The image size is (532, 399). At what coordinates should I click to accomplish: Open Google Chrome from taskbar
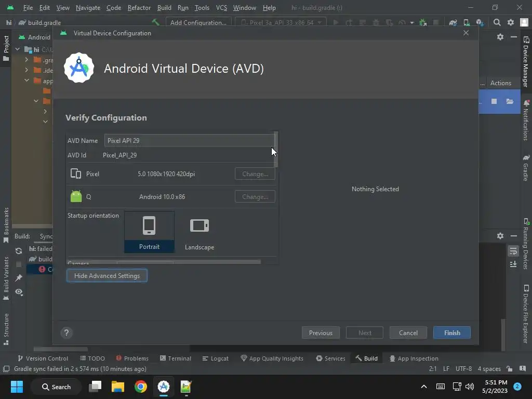point(140,387)
